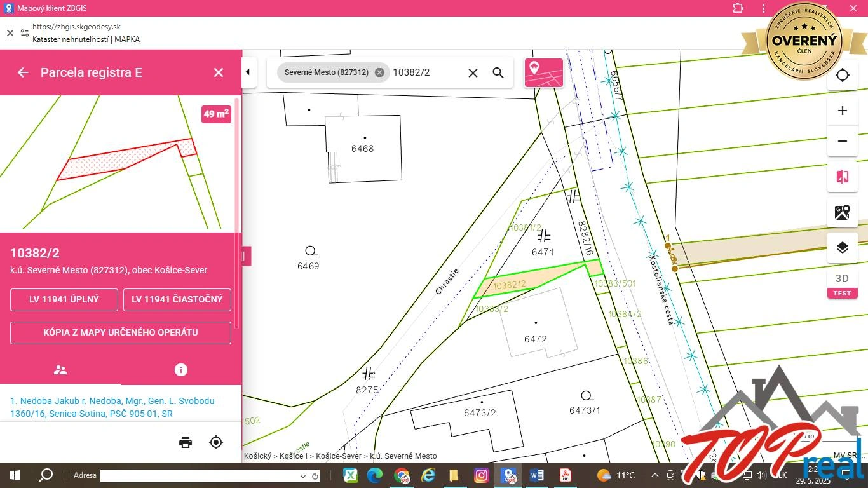The height and width of the screenshot is (488, 868).
Task: Center map on the selected parcel
Action: 216,442
